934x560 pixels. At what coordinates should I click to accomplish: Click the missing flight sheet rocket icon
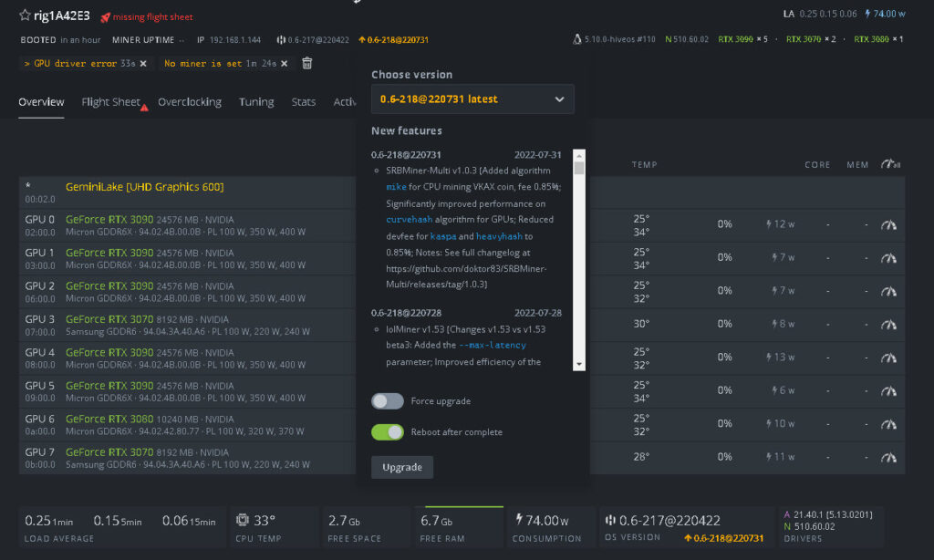click(x=106, y=17)
